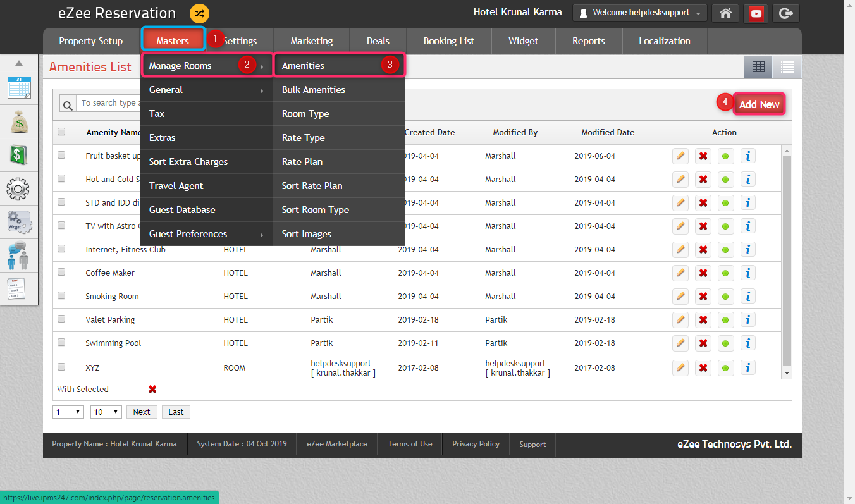Open the guest chat people icon in sidebar
The height and width of the screenshot is (504, 855).
[18, 255]
